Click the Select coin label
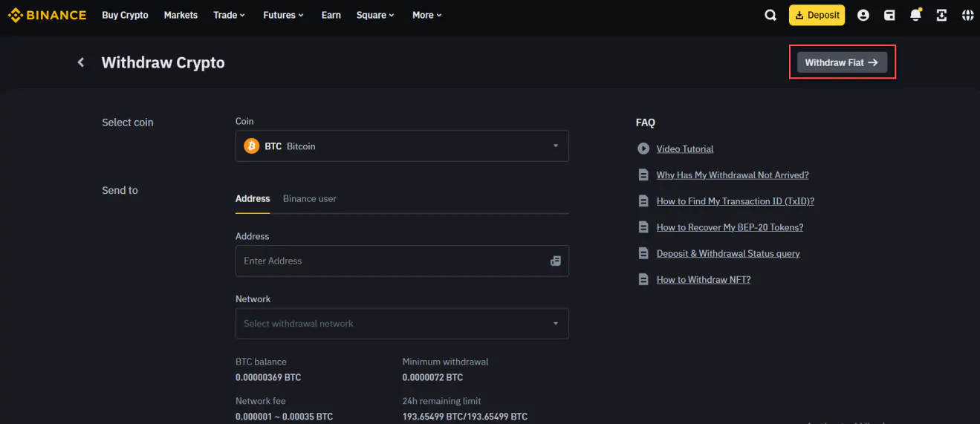Viewport: 980px width, 424px height. [x=128, y=123]
